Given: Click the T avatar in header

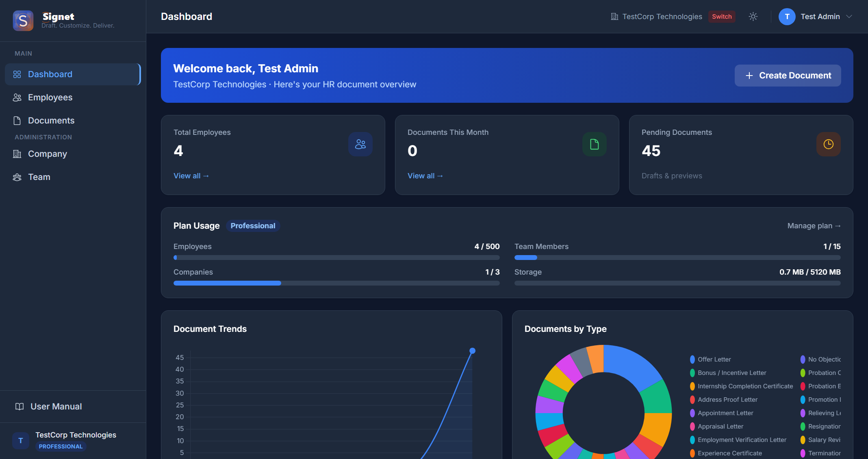Looking at the screenshot, I should pos(787,17).
